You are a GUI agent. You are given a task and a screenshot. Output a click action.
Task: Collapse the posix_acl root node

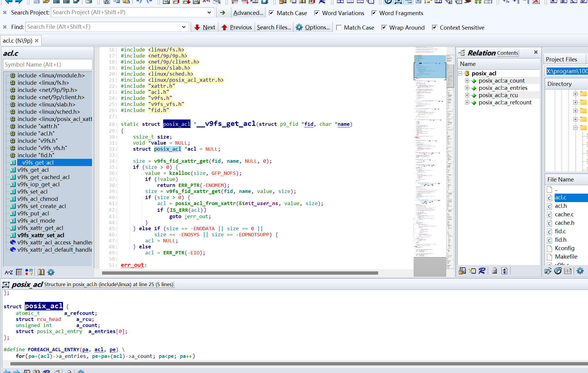(460, 74)
